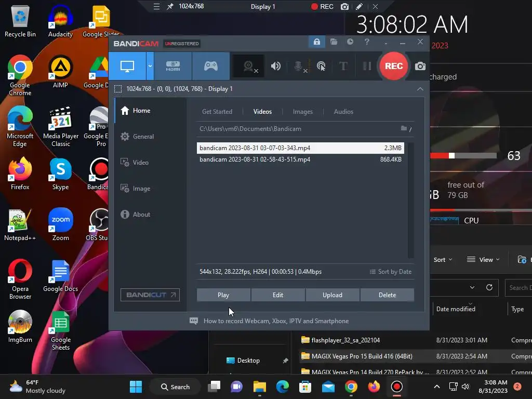Click the Bandicam lock icon

click(x=316, y=42)
